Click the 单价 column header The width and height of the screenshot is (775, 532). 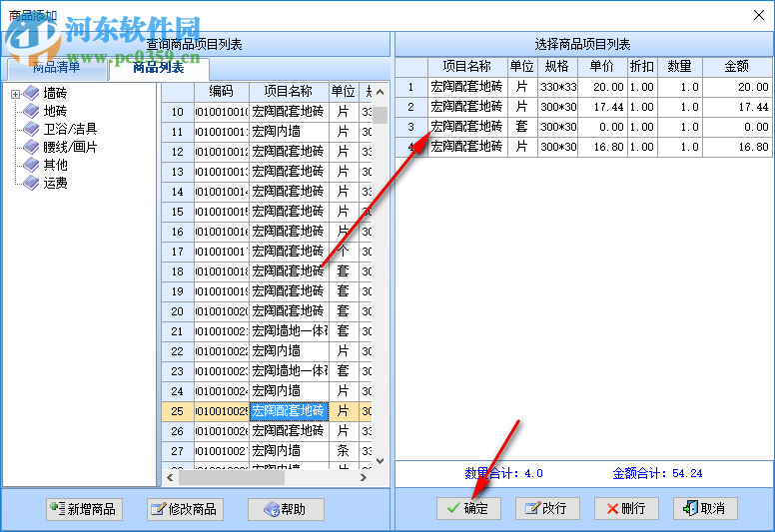(602, 67)
